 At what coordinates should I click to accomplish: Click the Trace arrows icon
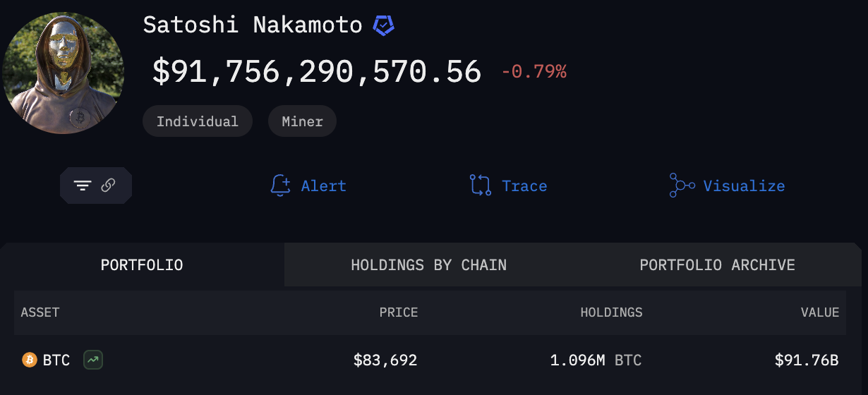(x=481, y=186)
